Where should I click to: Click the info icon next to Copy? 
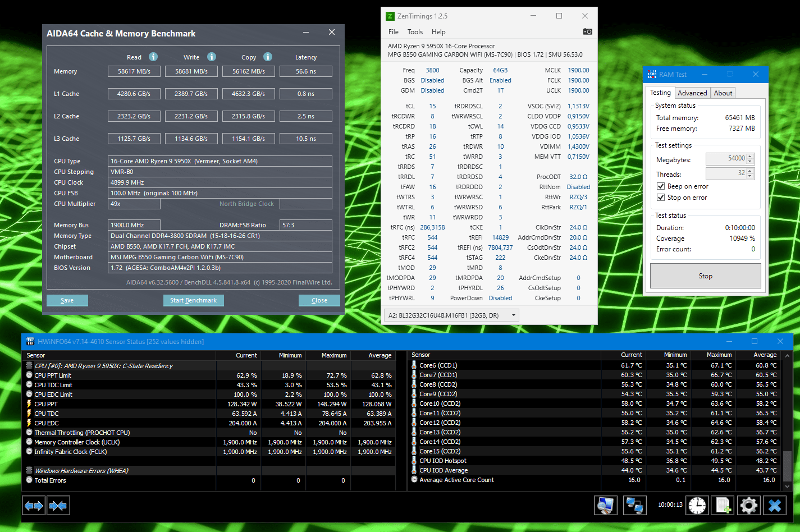click(x=268, y=57)
